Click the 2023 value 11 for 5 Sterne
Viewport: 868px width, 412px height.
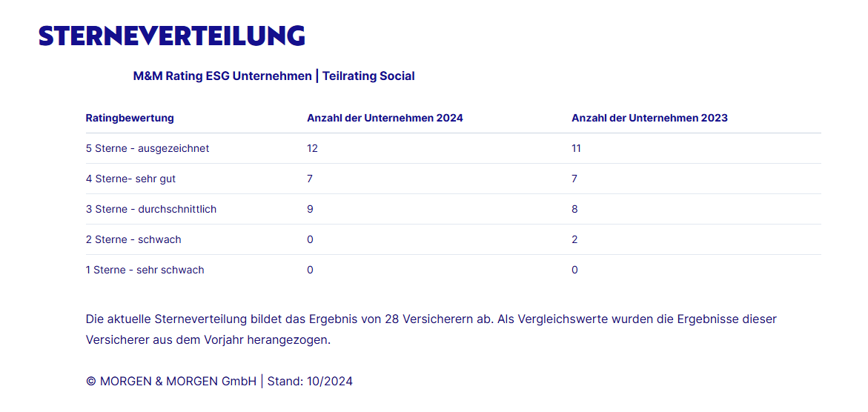point(576,148)
